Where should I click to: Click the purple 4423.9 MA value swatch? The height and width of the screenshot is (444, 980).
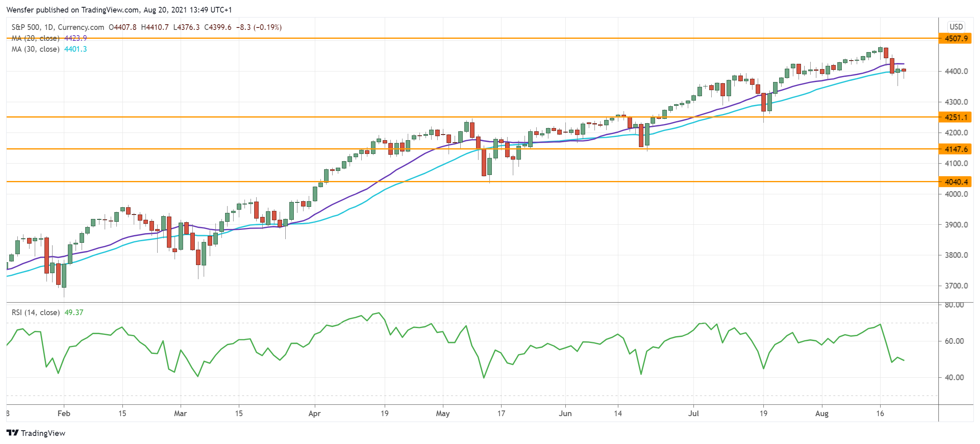[x=76, y=38]
